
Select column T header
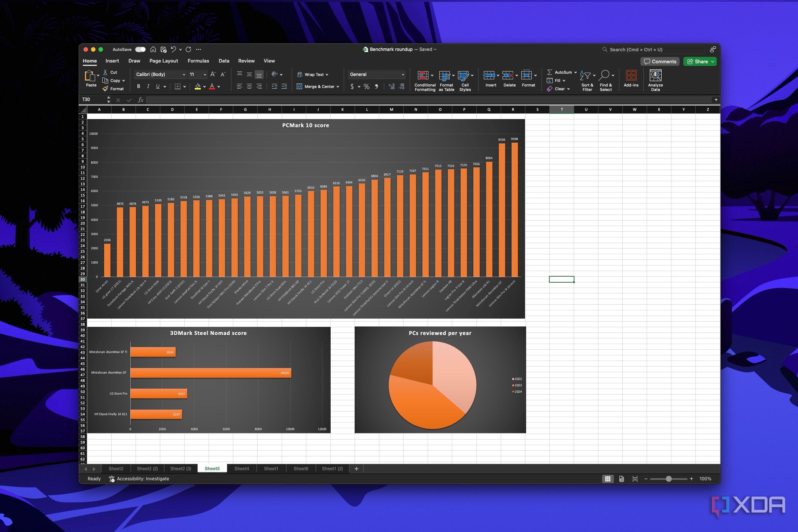(561, 109)
